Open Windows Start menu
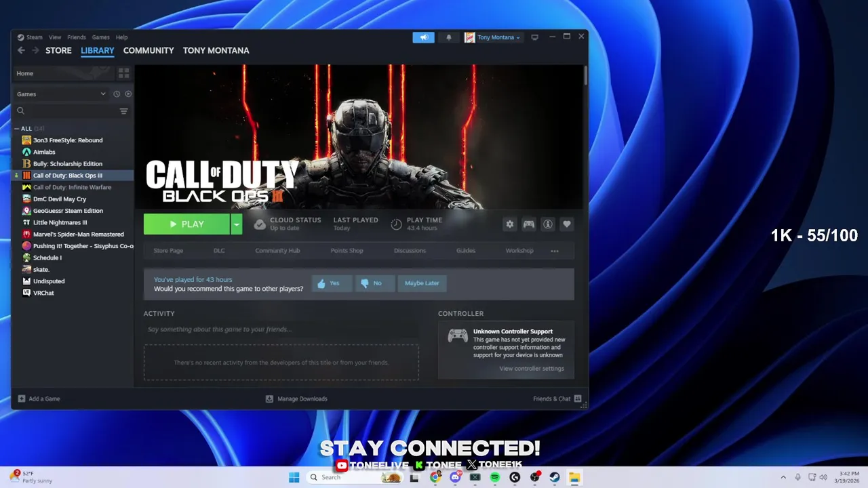 pos(294,477)
